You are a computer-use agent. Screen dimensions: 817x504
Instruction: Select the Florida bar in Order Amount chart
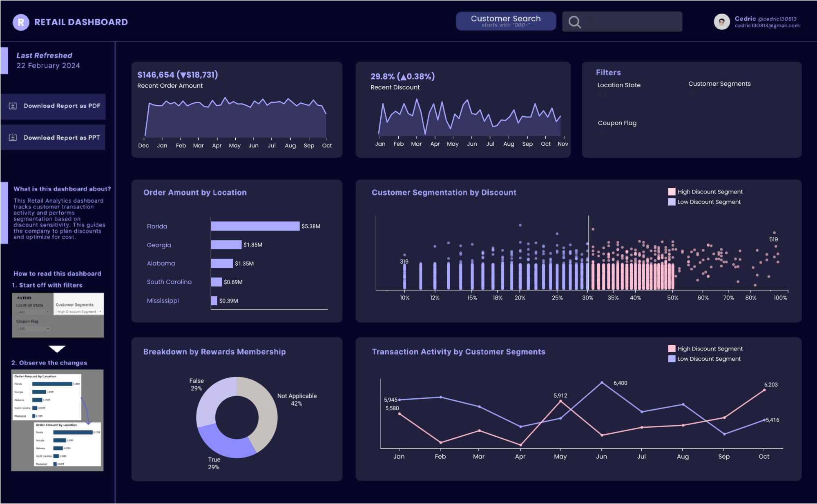pyautogui.click(x=255, y=226)
